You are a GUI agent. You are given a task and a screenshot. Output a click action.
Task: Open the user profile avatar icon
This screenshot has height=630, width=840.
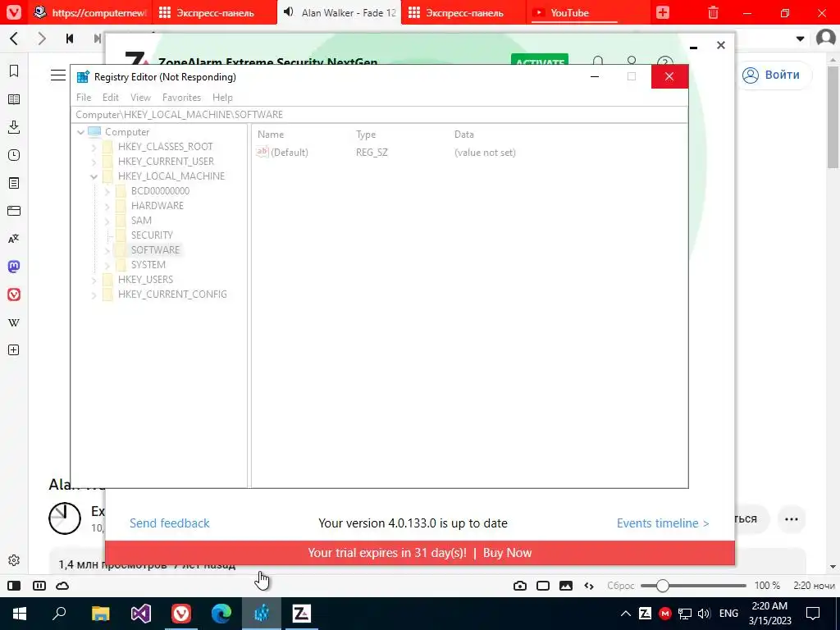pyautogui.click(x=825, y=38)
